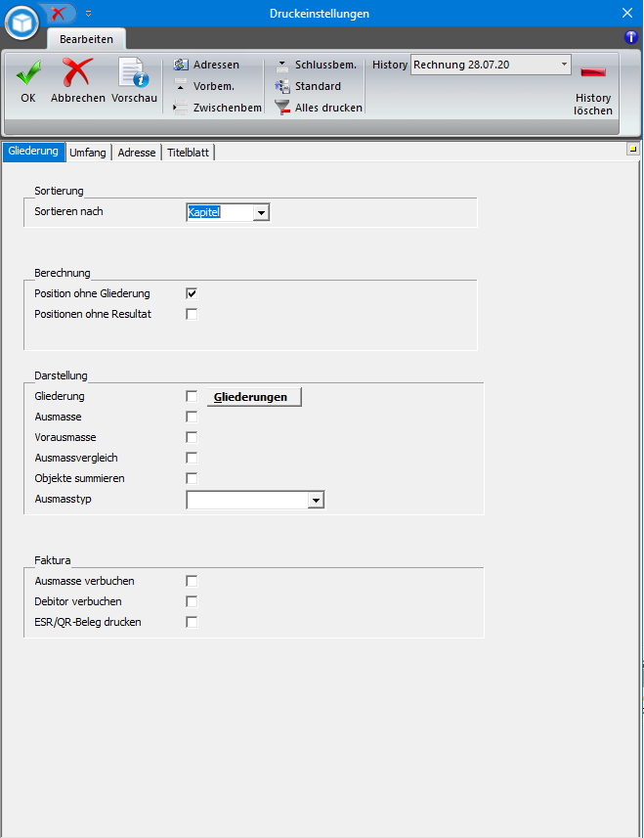Image resolution: width=644 pixels, height=838 pixels.
Task: Click the small yellow pin icon
Action: click(x=633, y=149)
